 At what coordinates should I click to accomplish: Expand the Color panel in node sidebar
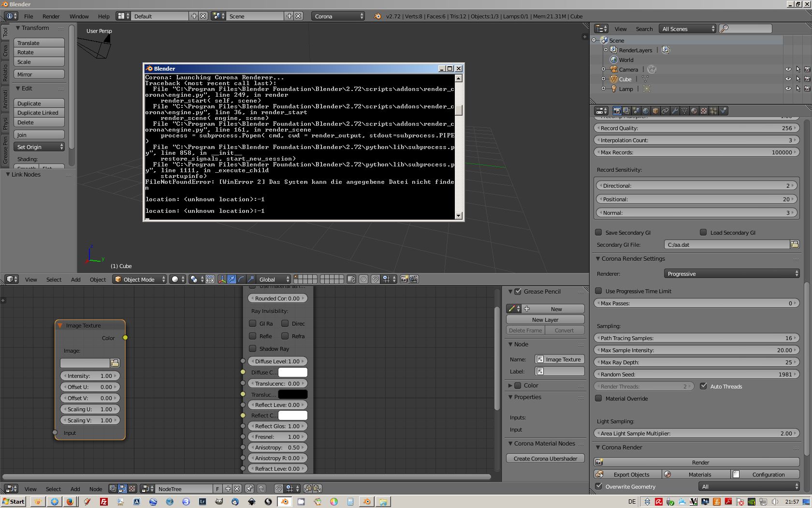tap(510, 386)
